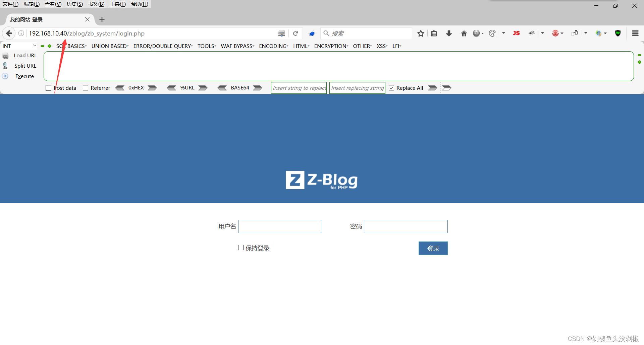The image size is (644, 345).
Task: Click the Firebug insect icon
Action: click(x=532, y=33)
